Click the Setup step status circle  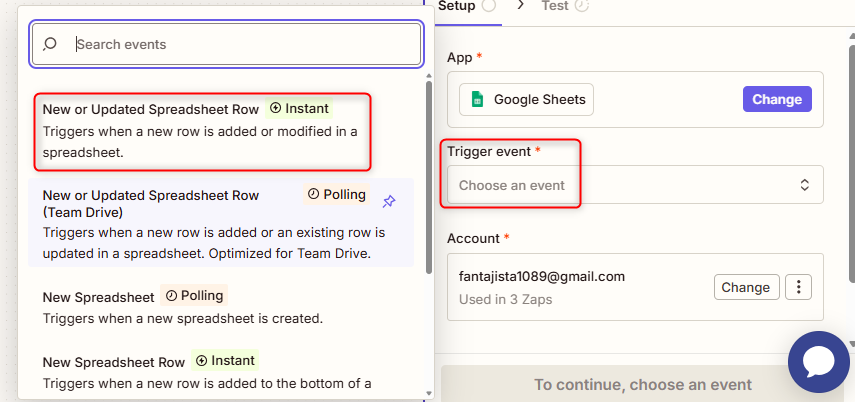(489, 6)
